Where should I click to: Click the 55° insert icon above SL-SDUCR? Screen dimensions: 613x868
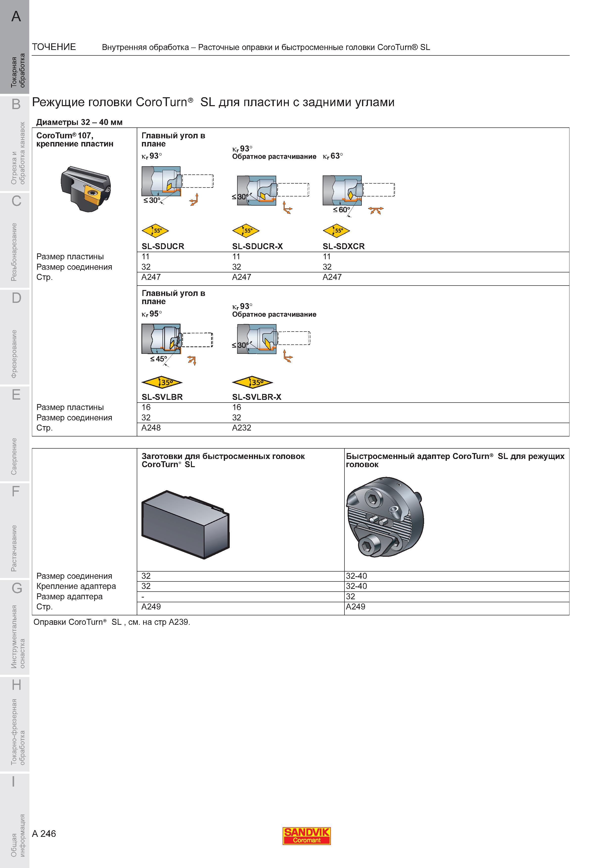point(155,231)
